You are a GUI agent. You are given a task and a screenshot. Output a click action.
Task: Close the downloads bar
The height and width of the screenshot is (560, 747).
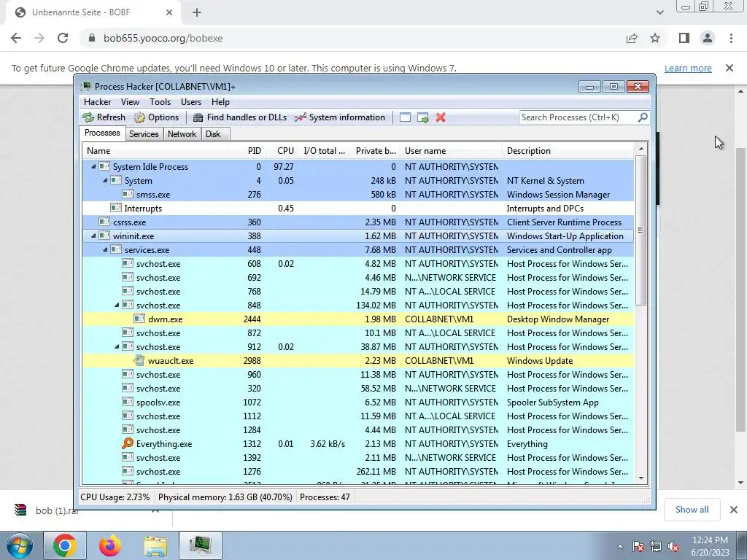pyautogui.click(x=734, y=510)
